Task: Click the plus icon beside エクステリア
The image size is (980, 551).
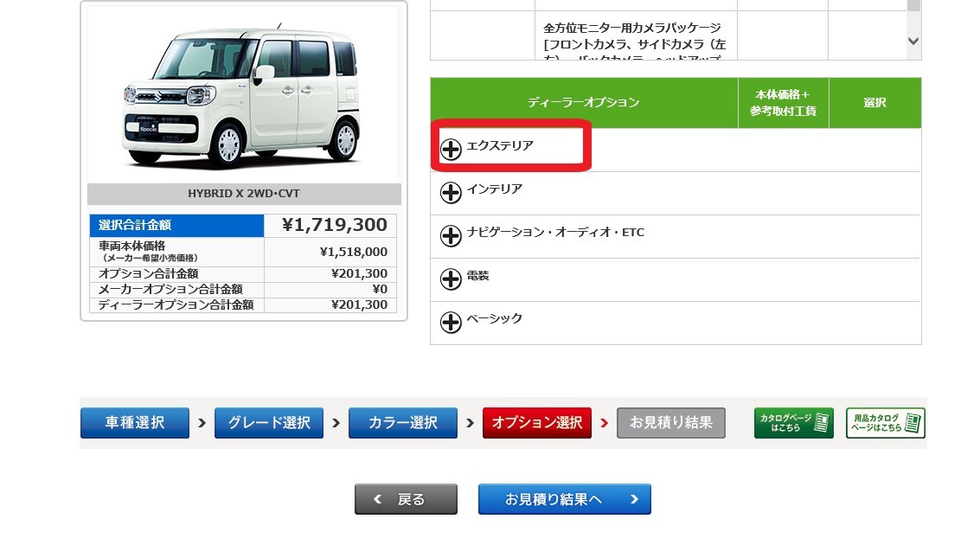Action: 451,149
